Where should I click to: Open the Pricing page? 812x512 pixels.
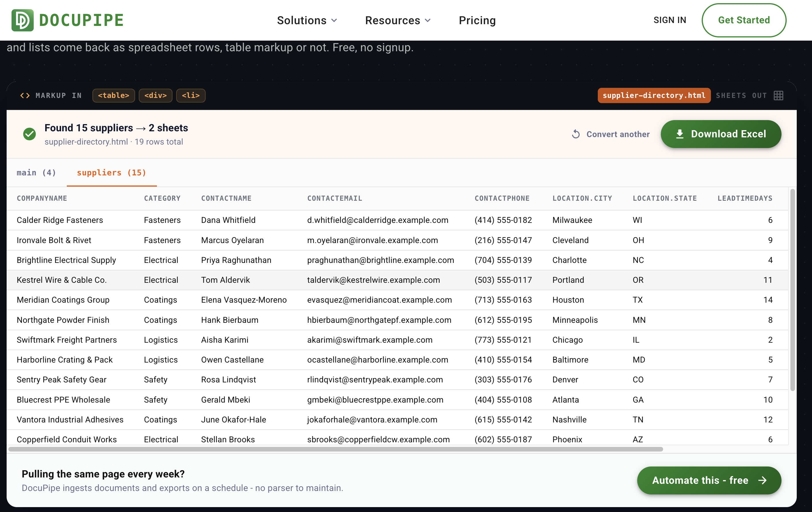click(477, 20)
